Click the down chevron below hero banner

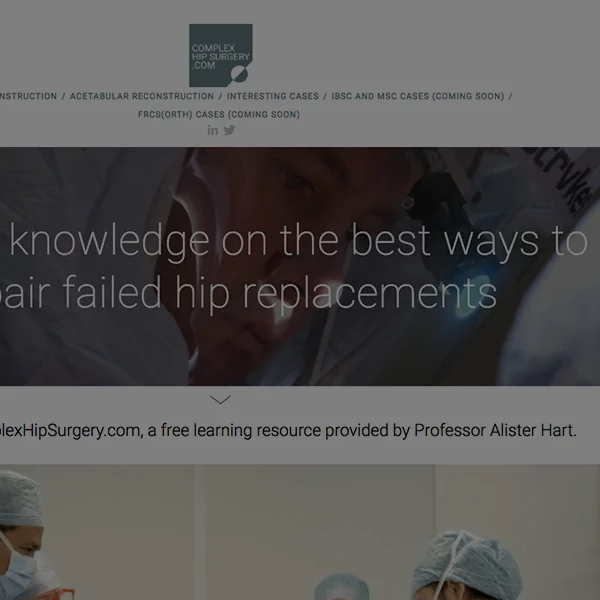point(220,400)
